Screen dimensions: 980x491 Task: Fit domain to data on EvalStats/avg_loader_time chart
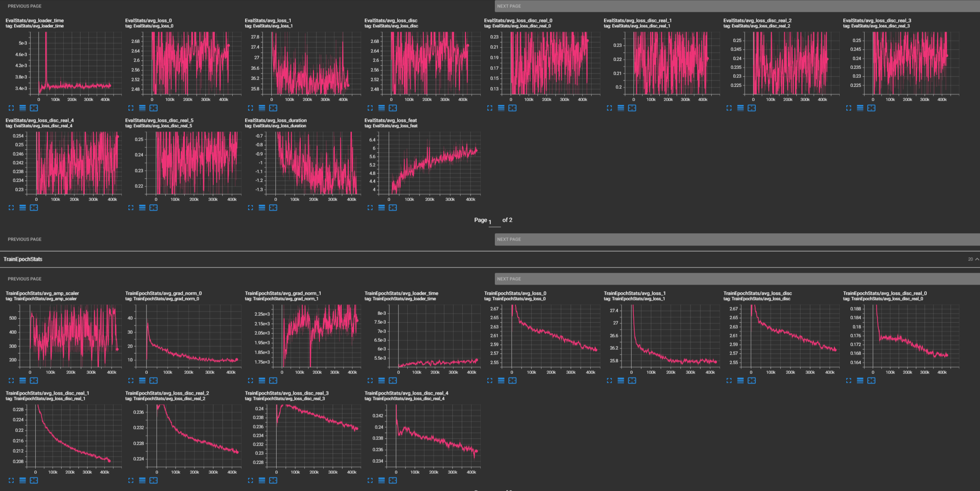pyautogui.click(x=34, y=108)
